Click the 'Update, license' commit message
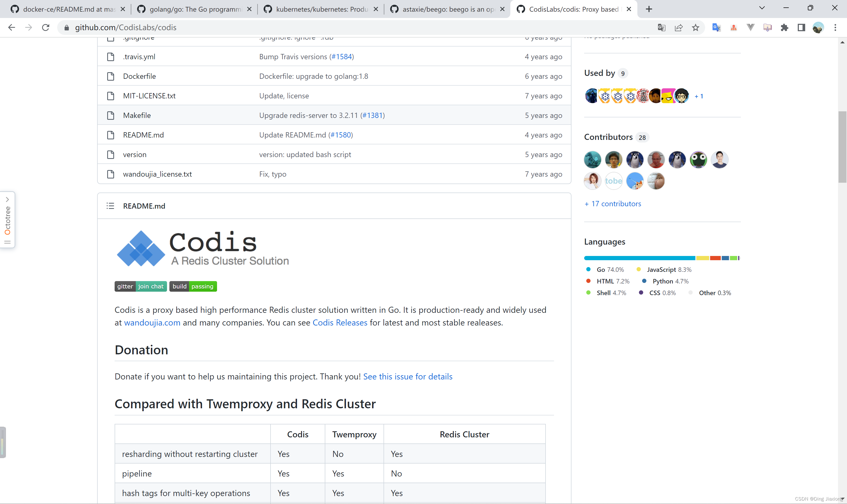The image size is (847, 504). tap(284, 96)
